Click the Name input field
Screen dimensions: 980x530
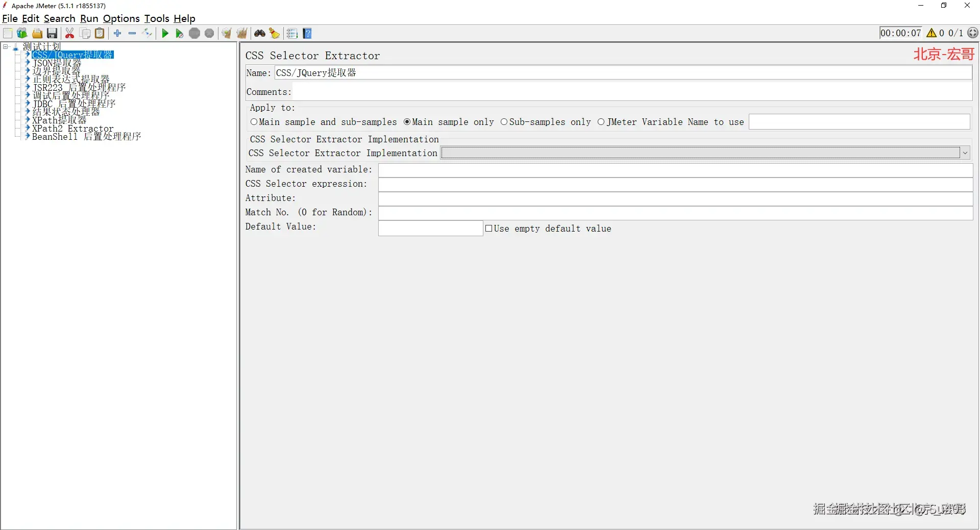click(x=623, y=73)
